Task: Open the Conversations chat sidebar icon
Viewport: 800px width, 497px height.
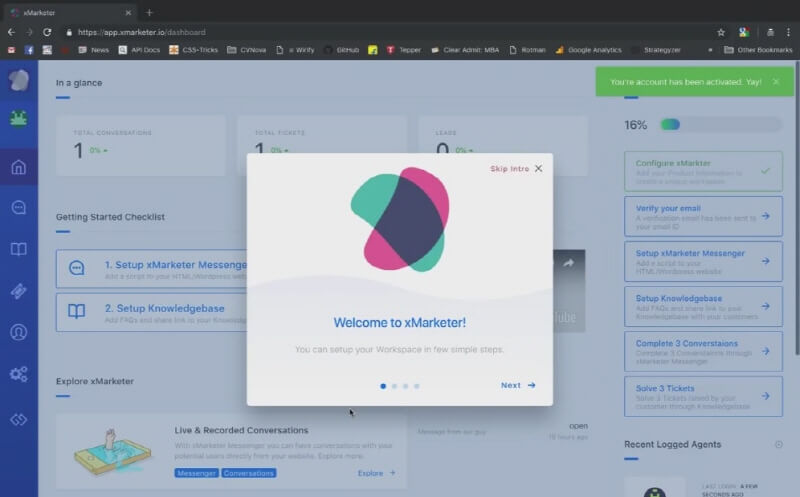Action: click(19, 208)
